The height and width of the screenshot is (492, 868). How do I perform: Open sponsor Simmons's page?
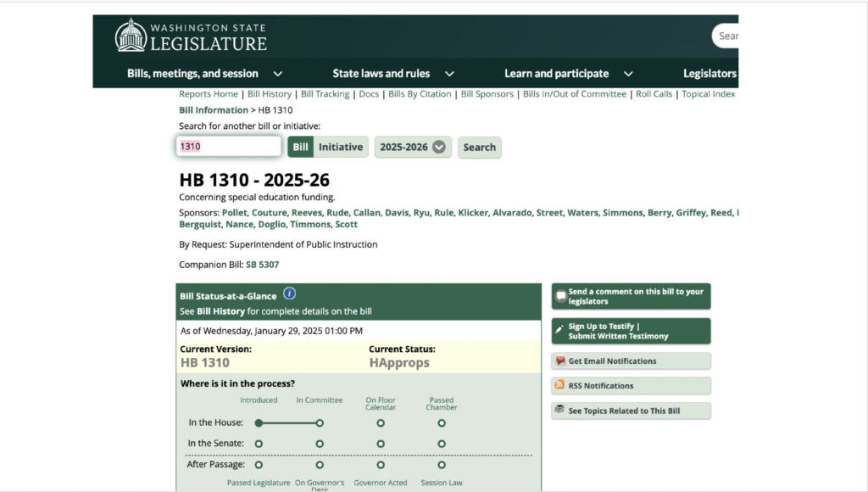623,213
